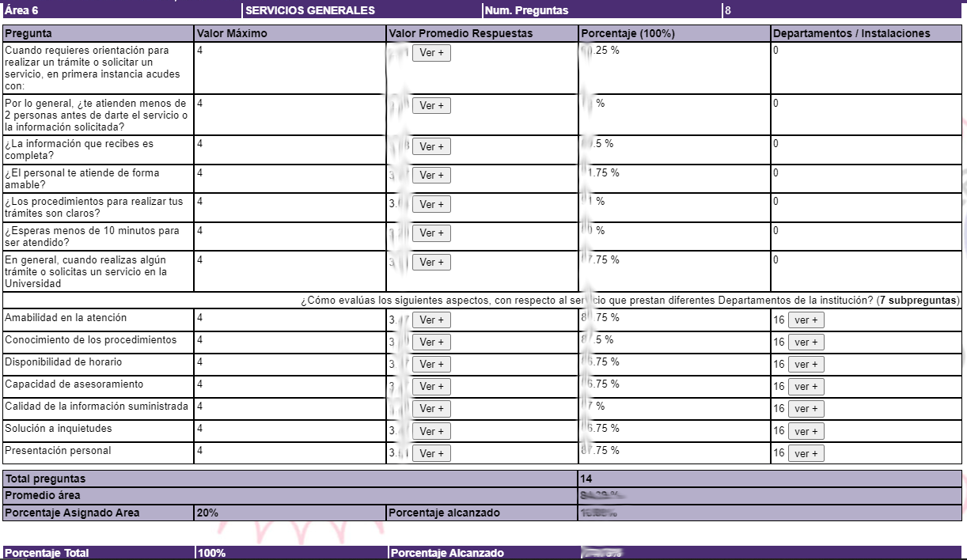Click departments ver + for 'Presentación personal'
Screen dimensions: 967x560
click(x=806, y=453)
